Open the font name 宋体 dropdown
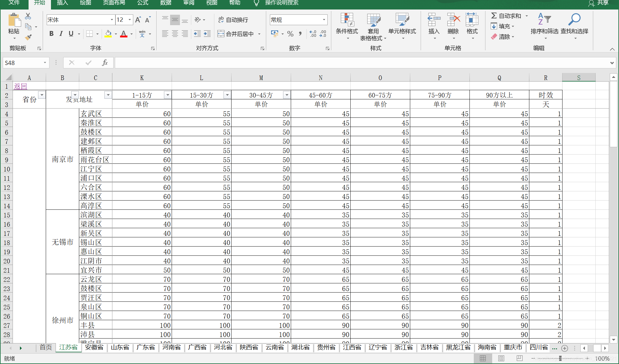The height and width of the screenshot is (364, 619). [112, 20]
